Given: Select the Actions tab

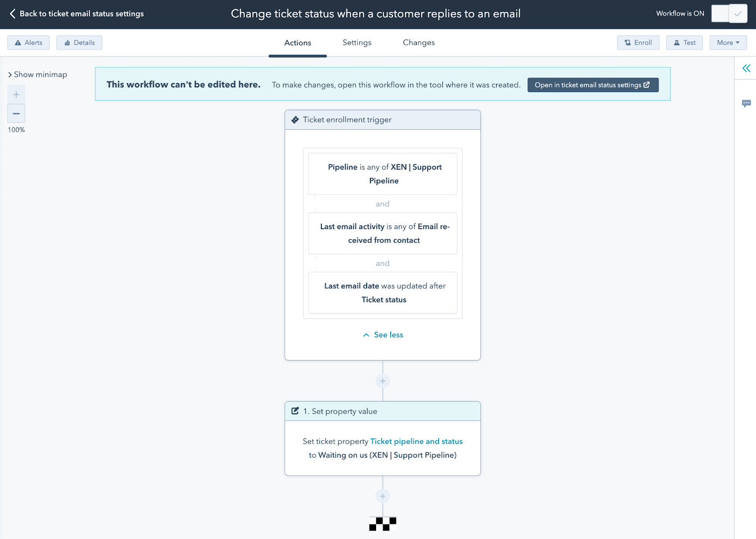Looking at the screenshot, I should [x=298, y=43].
